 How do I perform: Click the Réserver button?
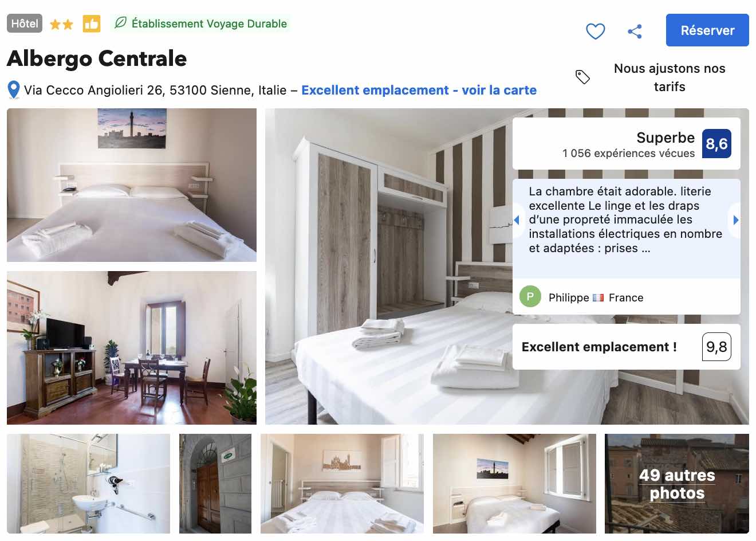tap(707, 30)
